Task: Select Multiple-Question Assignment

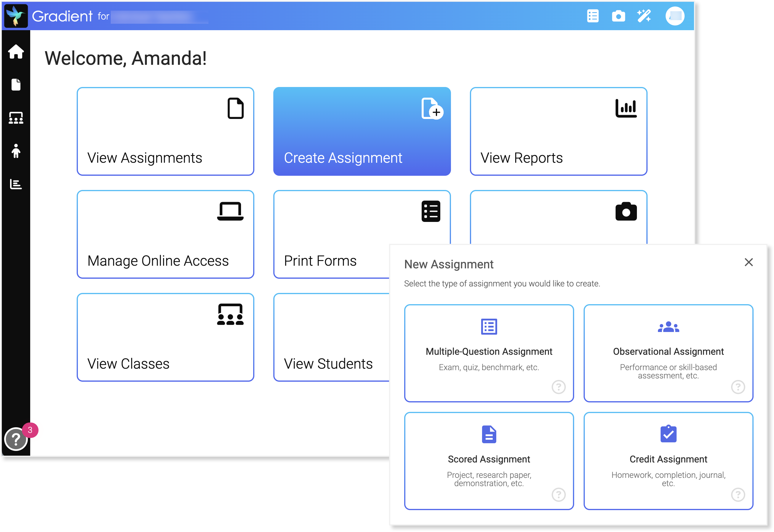Action: point(489,353)
